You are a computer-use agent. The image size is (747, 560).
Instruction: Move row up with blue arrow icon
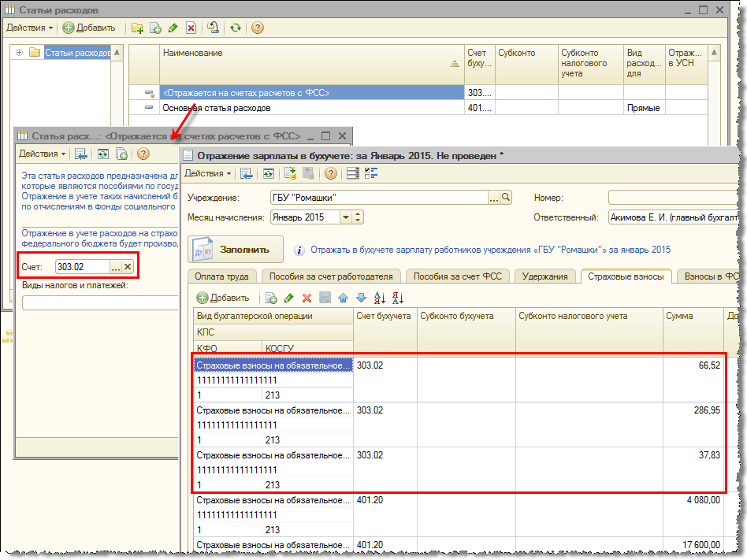point(343,298)
